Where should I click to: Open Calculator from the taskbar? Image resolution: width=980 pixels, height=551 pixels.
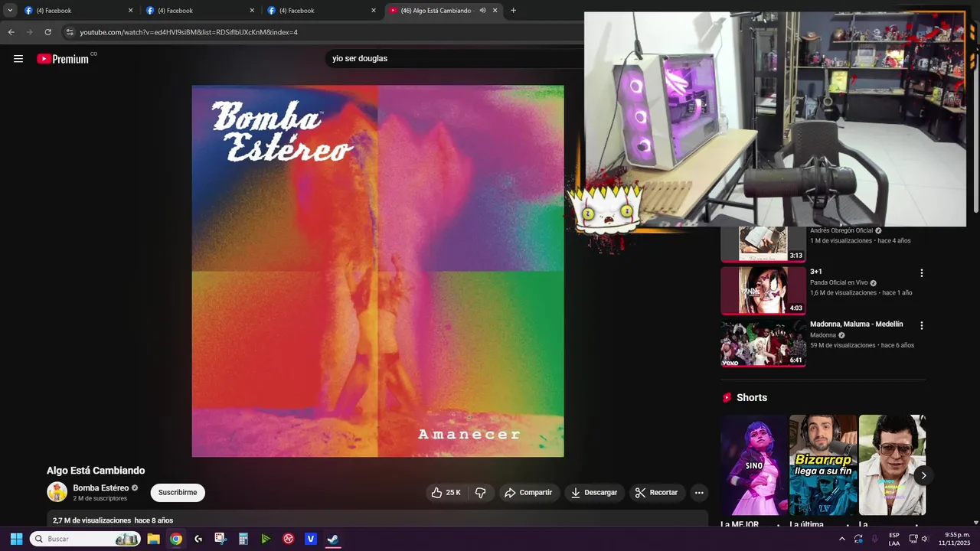243,539
